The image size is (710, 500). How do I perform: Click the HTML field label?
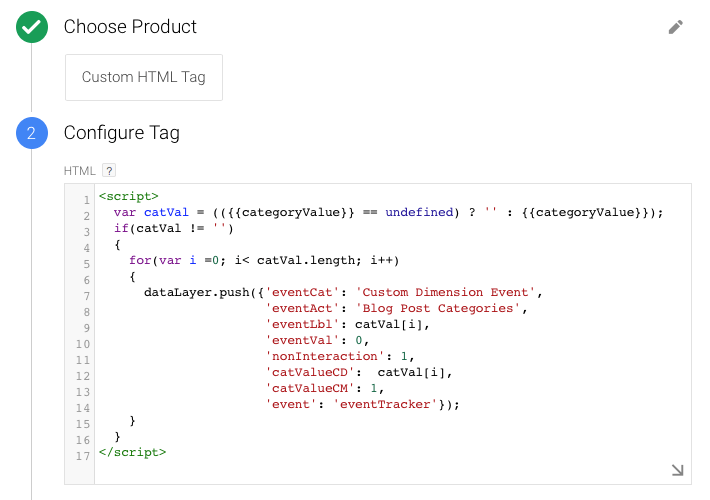[80, 171]
